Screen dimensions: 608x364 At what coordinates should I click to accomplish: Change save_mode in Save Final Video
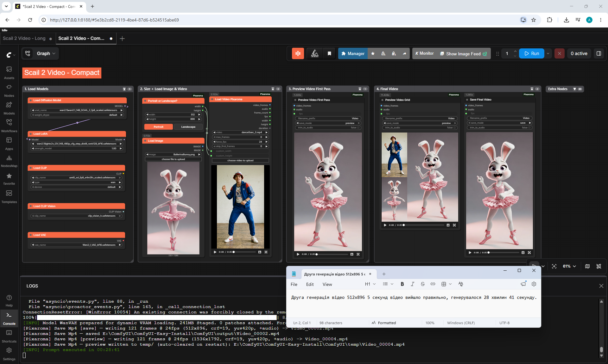click(x=500, y=123)
